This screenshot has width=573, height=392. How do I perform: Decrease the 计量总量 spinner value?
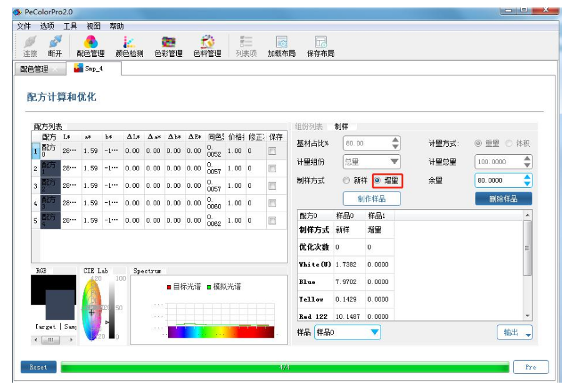pos(527,165)
